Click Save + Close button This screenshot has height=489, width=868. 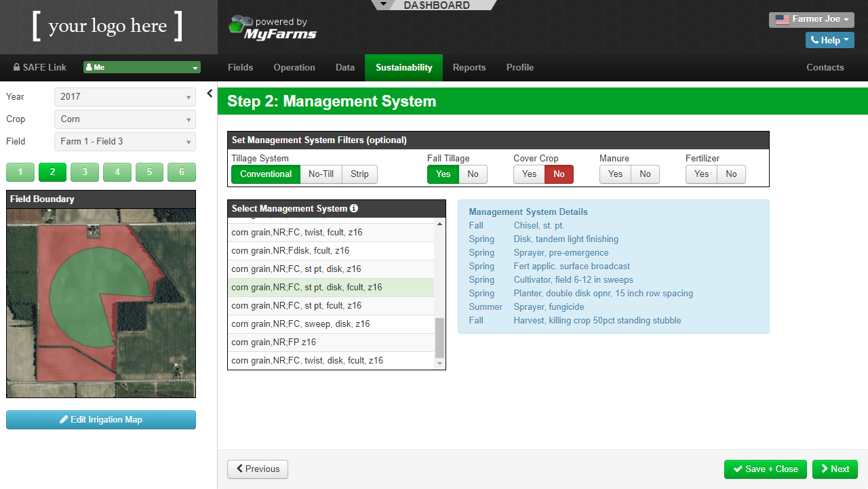766,469
